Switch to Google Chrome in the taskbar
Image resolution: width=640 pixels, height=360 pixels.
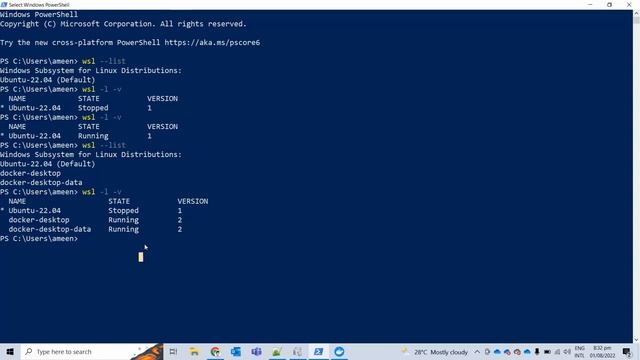215,351
